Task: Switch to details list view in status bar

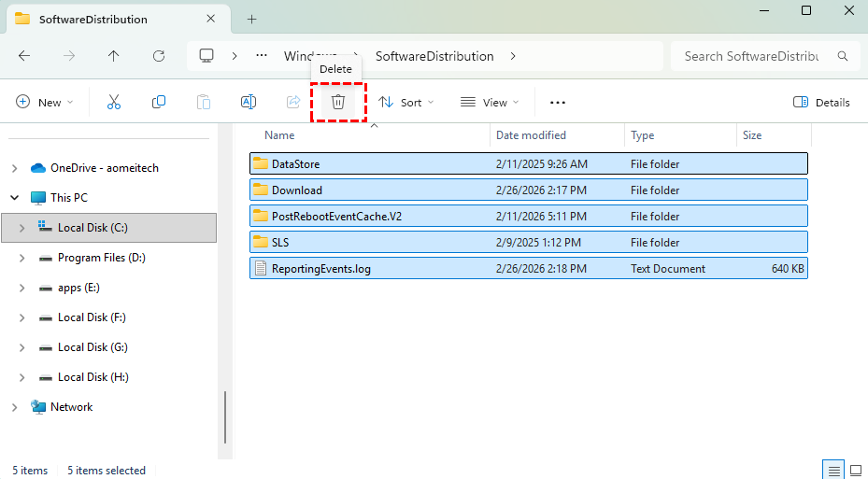Action: (833, 470)
